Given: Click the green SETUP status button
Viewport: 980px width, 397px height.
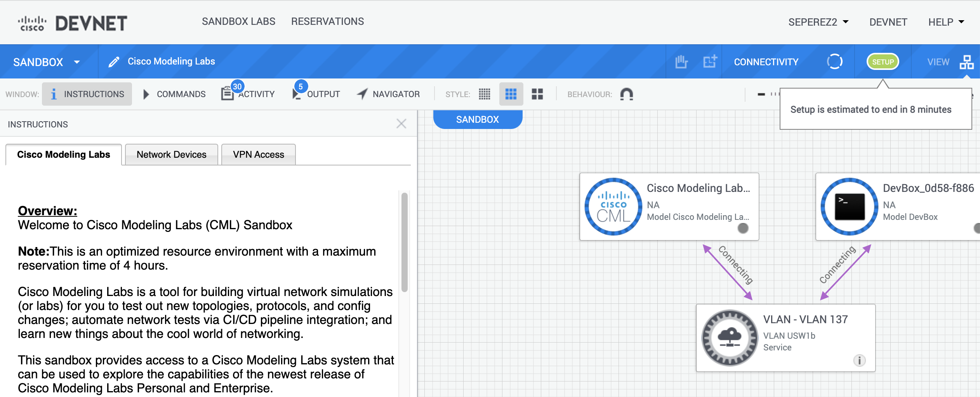Looking at the screenshot, I should (x=883, y=62).
